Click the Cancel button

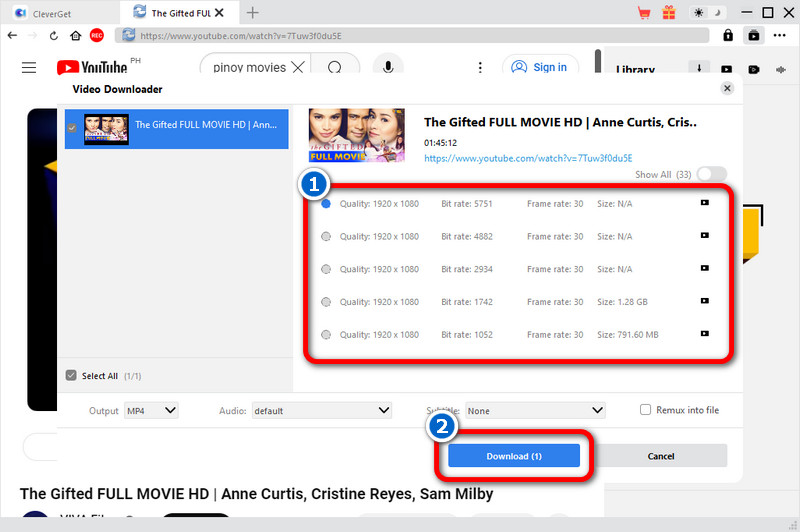[661, 455]
